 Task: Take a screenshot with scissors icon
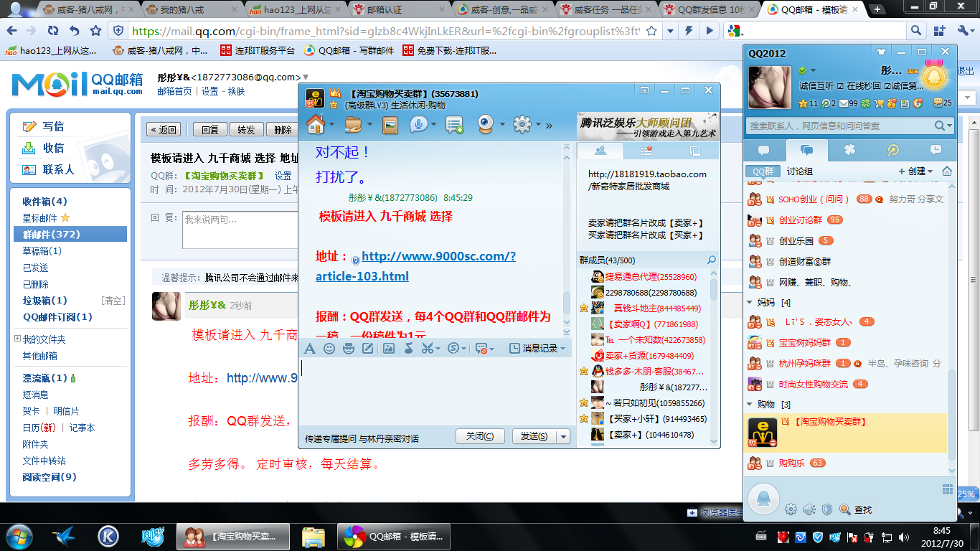point(428,348)
